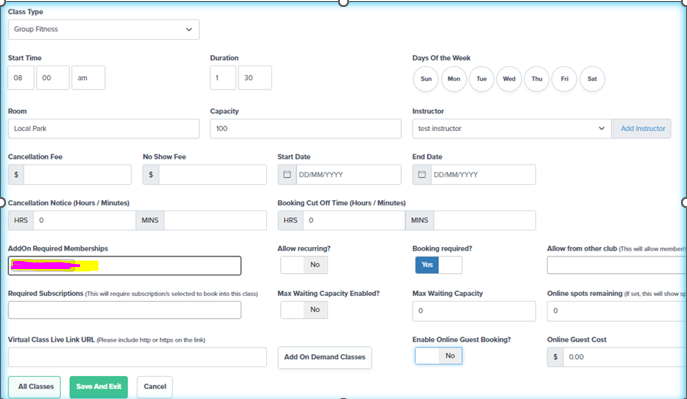Switch the Allow recurring toggle
The width and height of the screenshot is (687, 399).
point(304,265)
